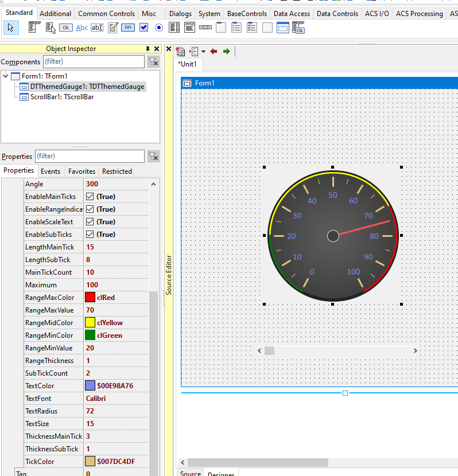Click the first Source Editor toolbar icon
The height and width of the screenshot is (476, 458).
pyautogui.click(x=180, y=52)
